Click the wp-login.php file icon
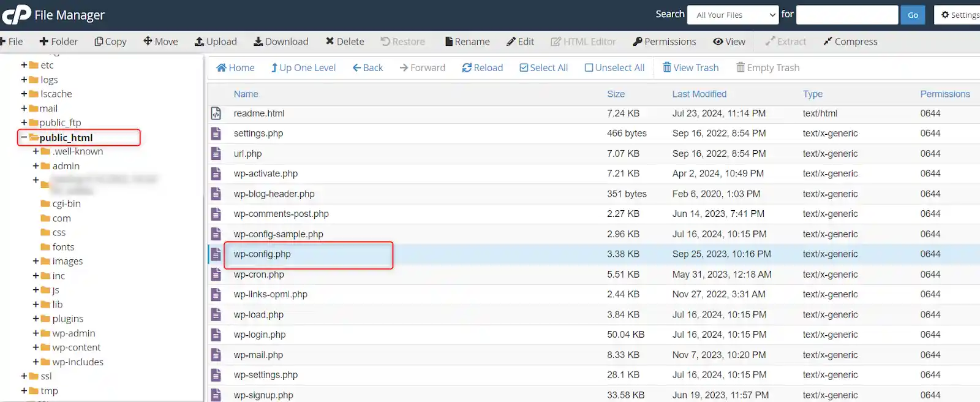 216,335
